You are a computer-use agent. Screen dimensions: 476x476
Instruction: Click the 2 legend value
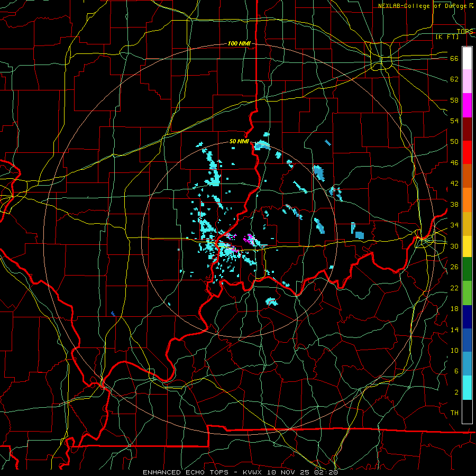(456, 392)
